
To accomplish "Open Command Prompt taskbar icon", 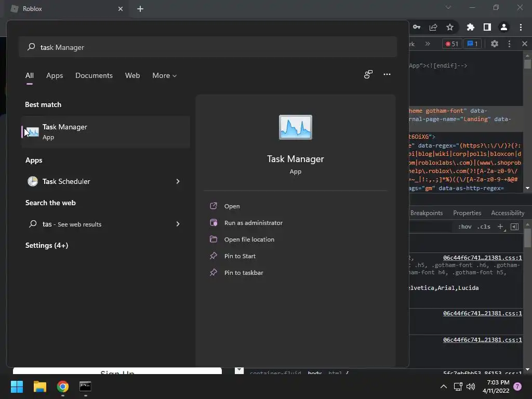I will click(x=85, y=387).
